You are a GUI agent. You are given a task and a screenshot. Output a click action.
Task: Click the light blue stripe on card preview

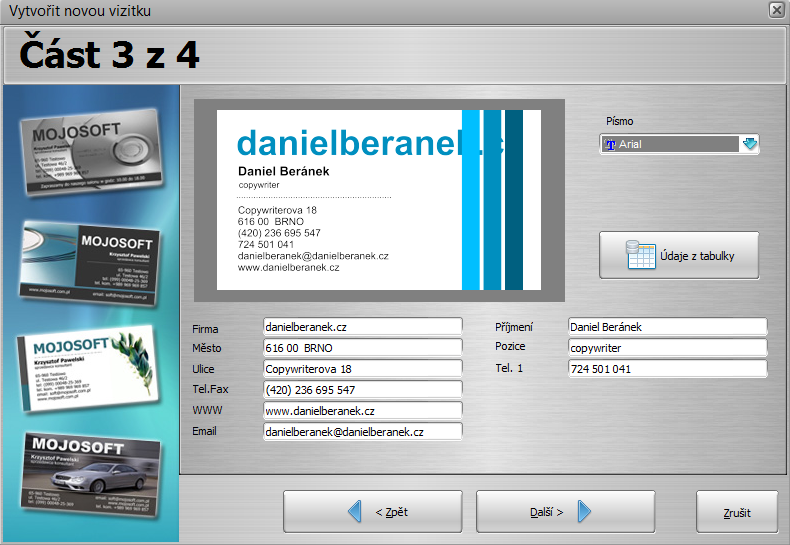[471, 200]
